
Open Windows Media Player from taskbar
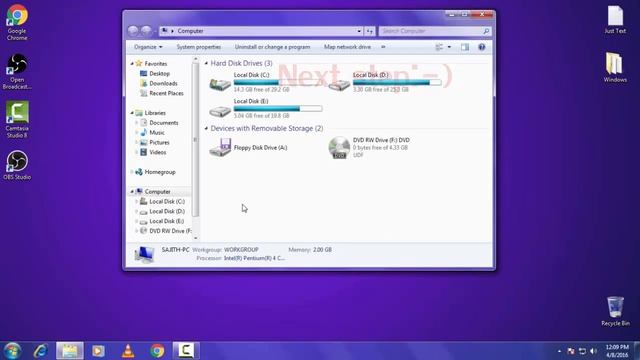[98, 351]
